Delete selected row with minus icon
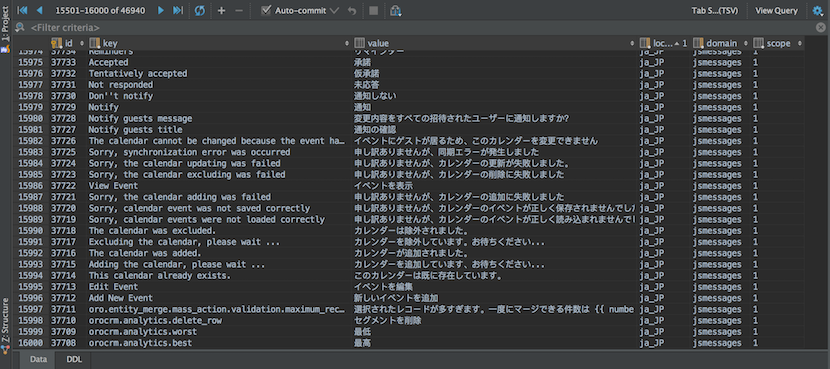830x369 pixels. click(239, 10)
